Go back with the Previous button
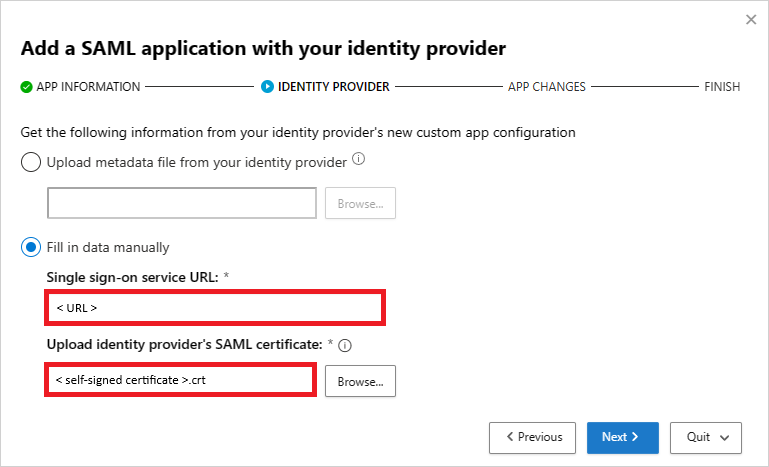This screenshot has width=769, height=467. pyautogui.click(x=532, y=437)
